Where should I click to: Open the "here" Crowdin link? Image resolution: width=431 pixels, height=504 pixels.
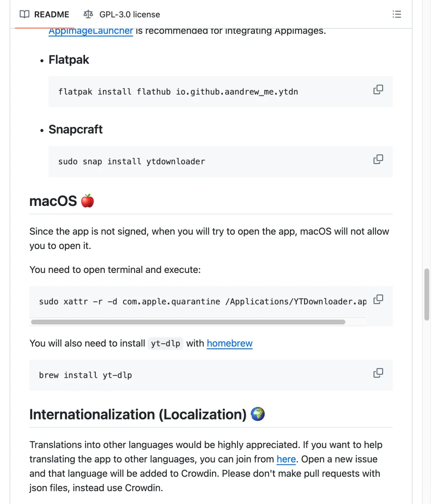[286, 459]
